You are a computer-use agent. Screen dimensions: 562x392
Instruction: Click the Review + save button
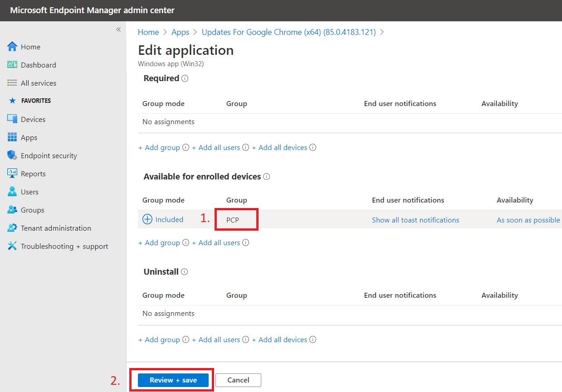173,380
